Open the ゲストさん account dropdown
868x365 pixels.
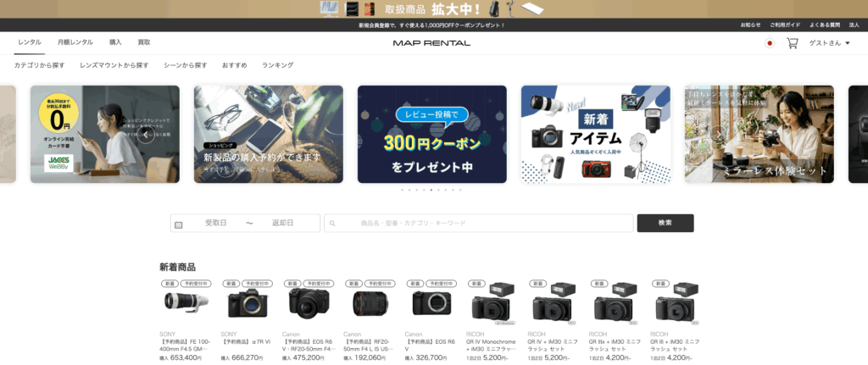tap(829, 43)
